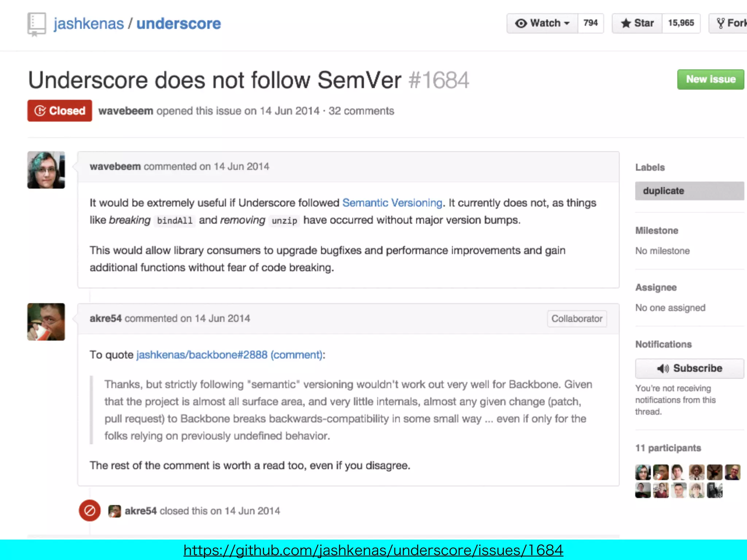The image size is (747, 560).
Task: Click second participant avatar in bottom row
Action: (661, 490)
